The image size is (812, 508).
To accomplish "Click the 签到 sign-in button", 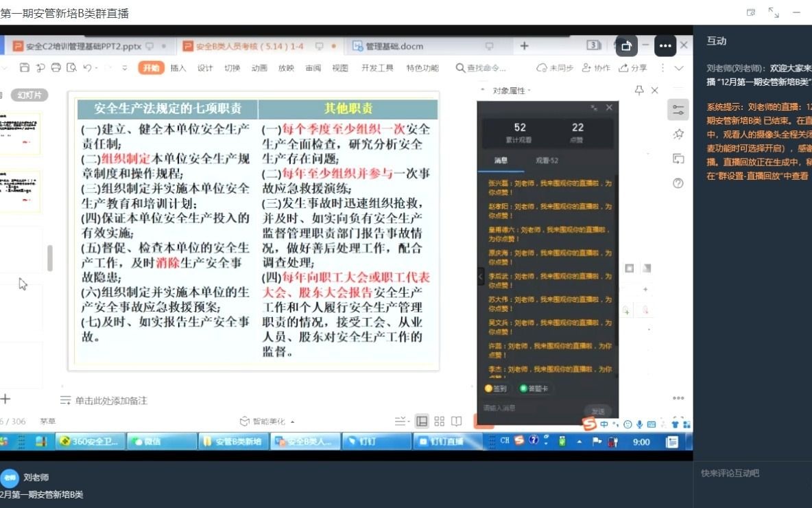I will pos(497,388).
